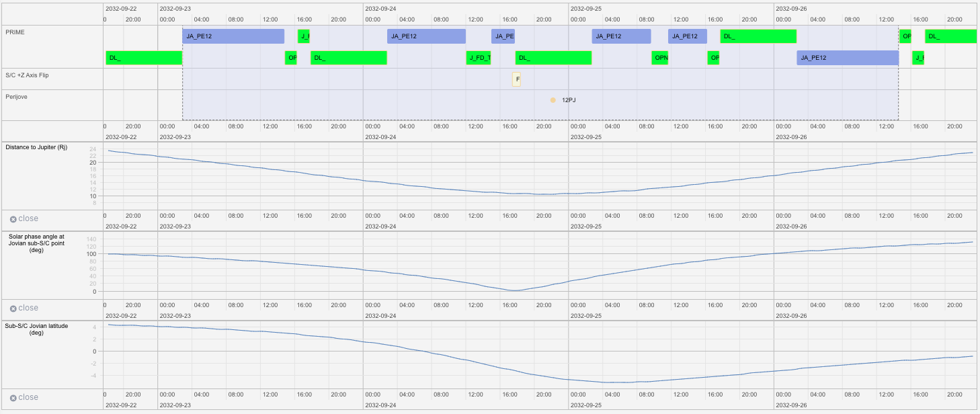This screenshot has height=414, width=980.
Task: Close the Solar phase angle plot panel
Action: tap(24, 308)
